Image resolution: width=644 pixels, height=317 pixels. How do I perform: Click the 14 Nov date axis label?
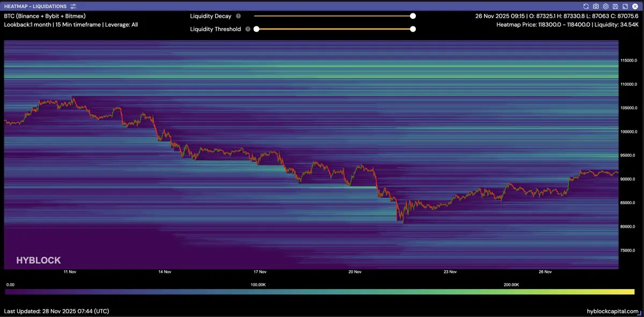point(164,272)
